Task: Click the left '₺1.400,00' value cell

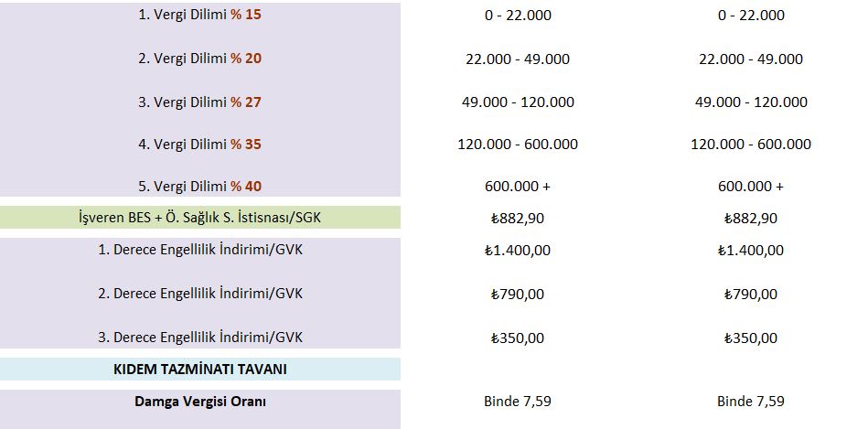Action: point(518,250)
